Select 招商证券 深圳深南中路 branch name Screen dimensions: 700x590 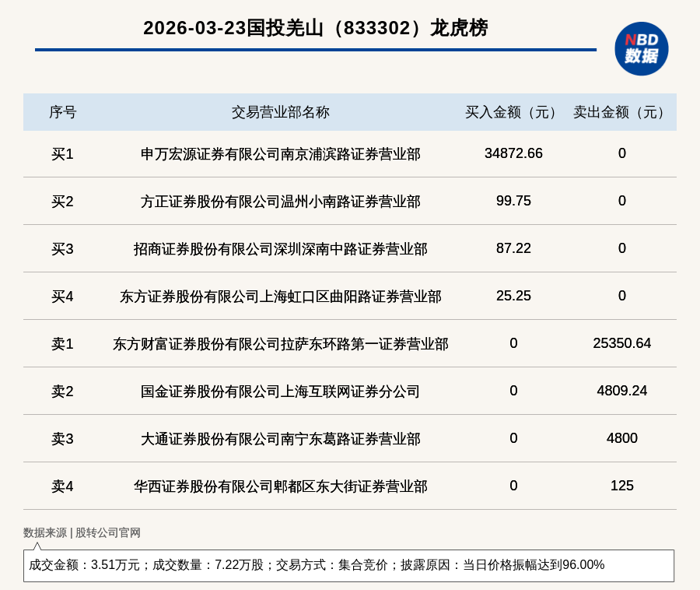pos(280,249)
